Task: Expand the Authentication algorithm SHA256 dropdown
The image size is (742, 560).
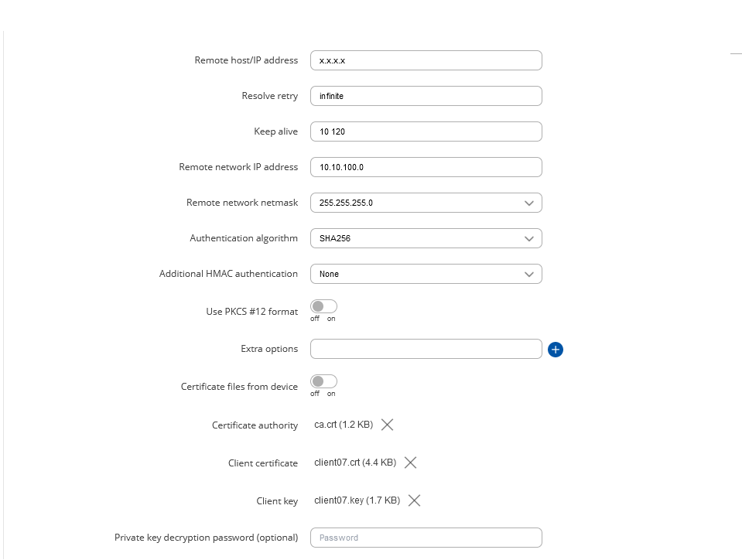Action: (426, 238)
